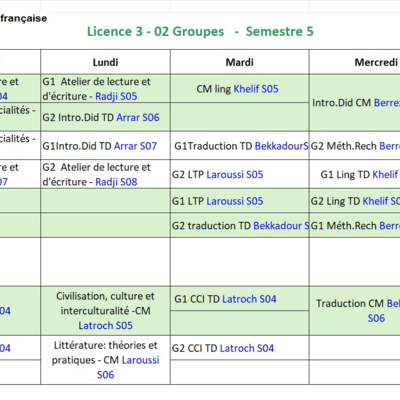Click the cell 'G2 CCI TD Latroch S04'
The width and height of the screenshot is (400, 400).
click(x=240, y=348)
